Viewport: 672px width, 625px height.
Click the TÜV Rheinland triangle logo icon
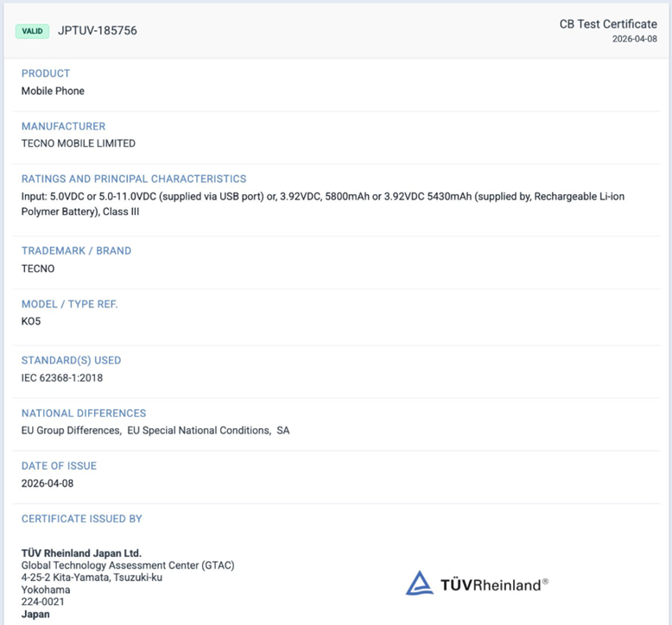[x=420, y=584]
